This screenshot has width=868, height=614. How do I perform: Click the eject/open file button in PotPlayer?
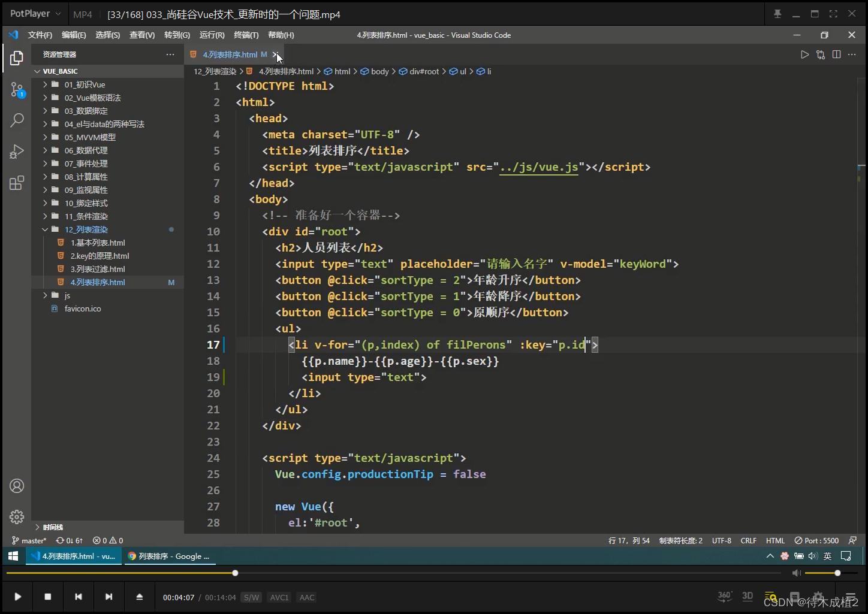pyautogui.click(x=139, y=597)
